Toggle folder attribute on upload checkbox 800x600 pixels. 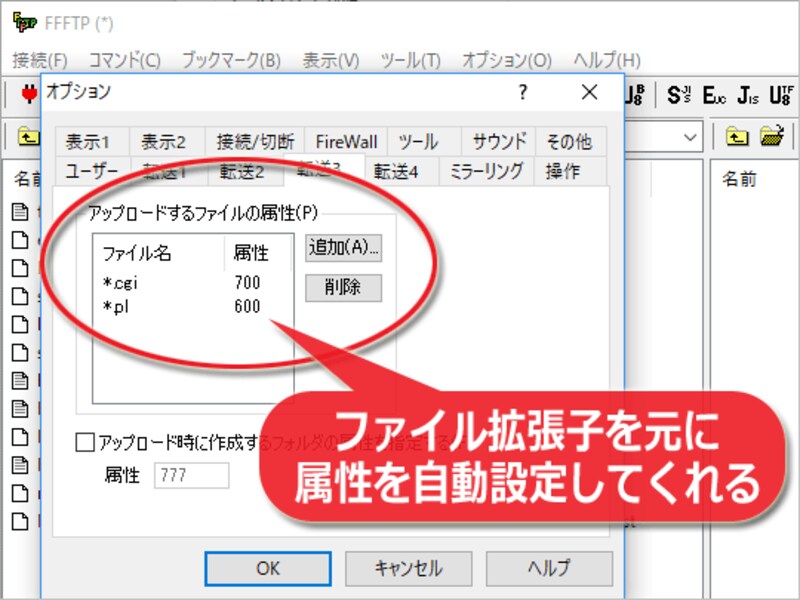pyautogui.click(x=85, y=442)
